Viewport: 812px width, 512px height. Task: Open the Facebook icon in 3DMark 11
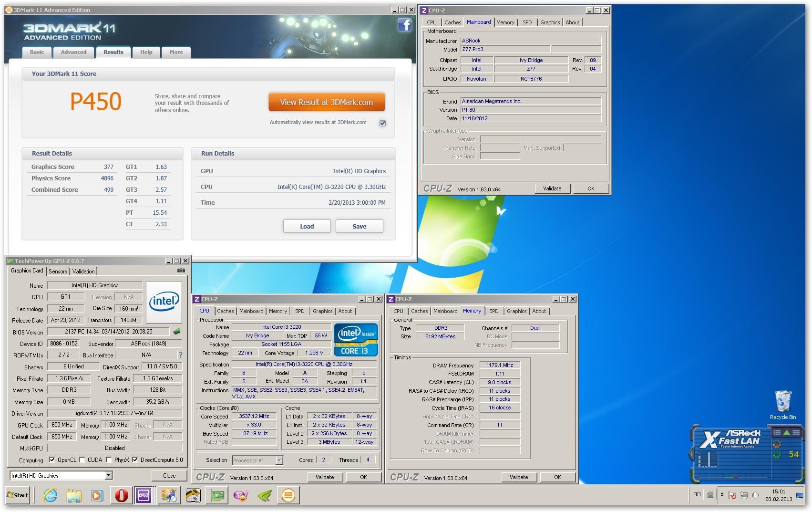[404, 25]
